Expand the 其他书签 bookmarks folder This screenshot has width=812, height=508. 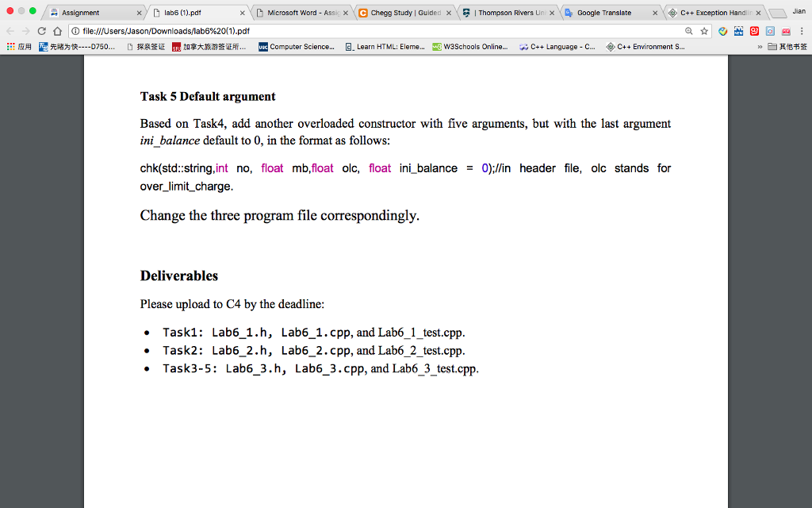coord(786,45)
